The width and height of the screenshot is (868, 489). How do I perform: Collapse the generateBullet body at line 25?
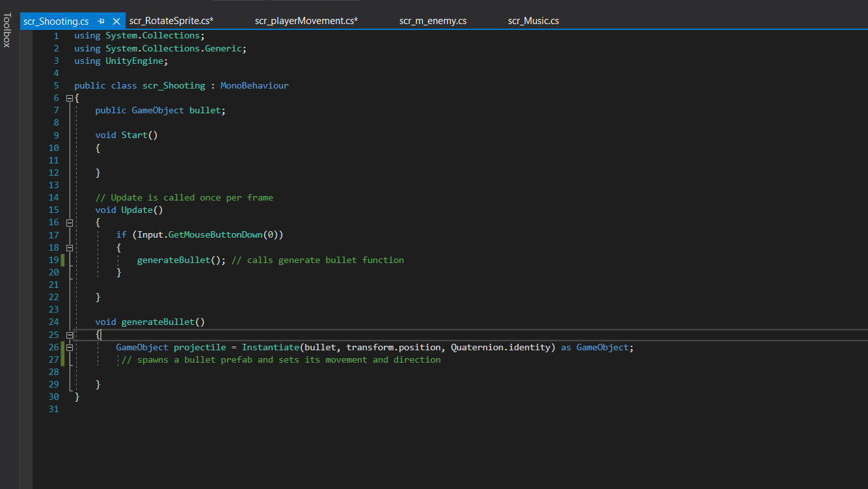point(70,335)
